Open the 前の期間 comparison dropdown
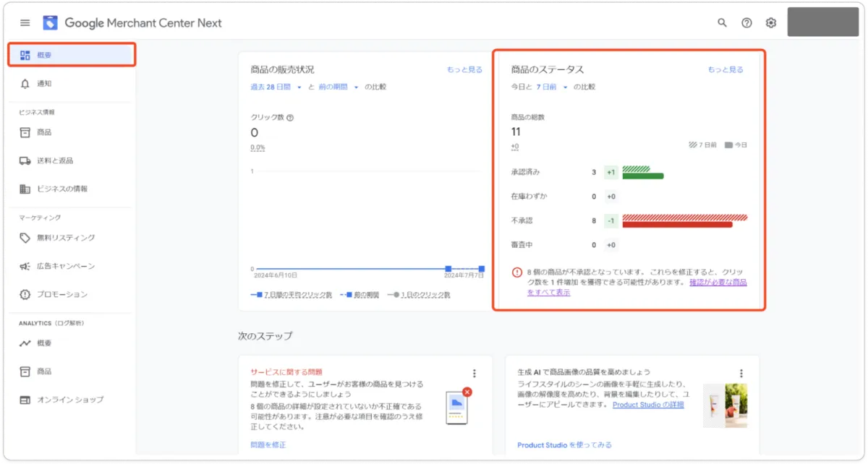Viewport: 868px width, 464px height. coord(339,87)
